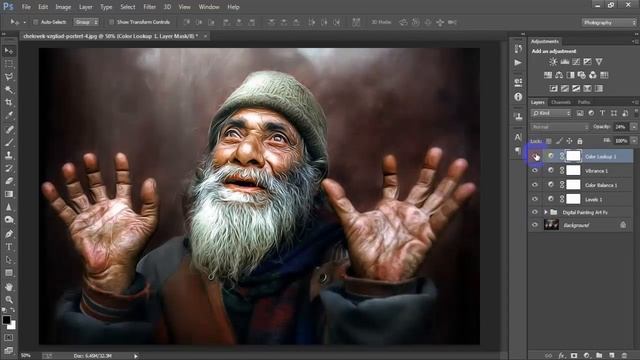Close the chelovek-vzglad document tab

click(205, 36)
